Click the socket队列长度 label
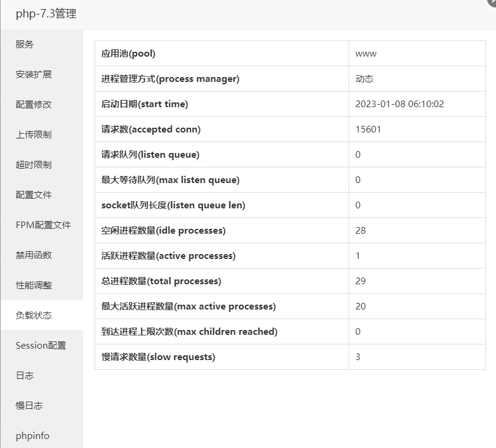This screenshot has width=496, height=448. tap(173, 205)
